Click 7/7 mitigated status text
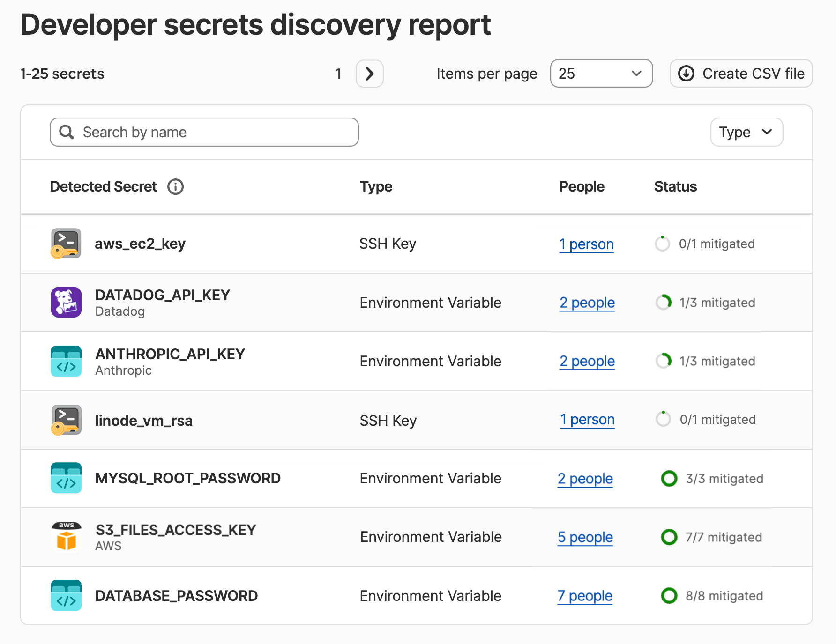The image size is (836, 644). [x=724, y=537]
